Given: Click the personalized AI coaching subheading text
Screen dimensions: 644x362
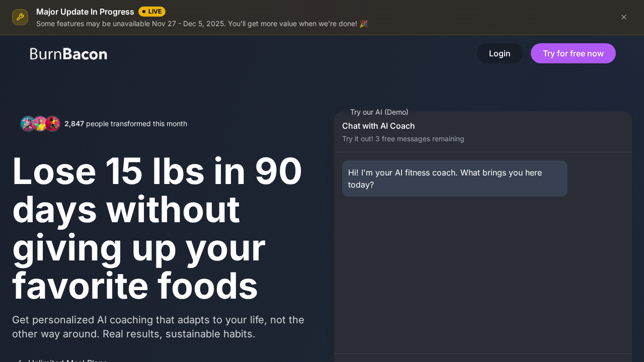Looking at the screenshot, I should pyautogui.click(x=158, y=327).
